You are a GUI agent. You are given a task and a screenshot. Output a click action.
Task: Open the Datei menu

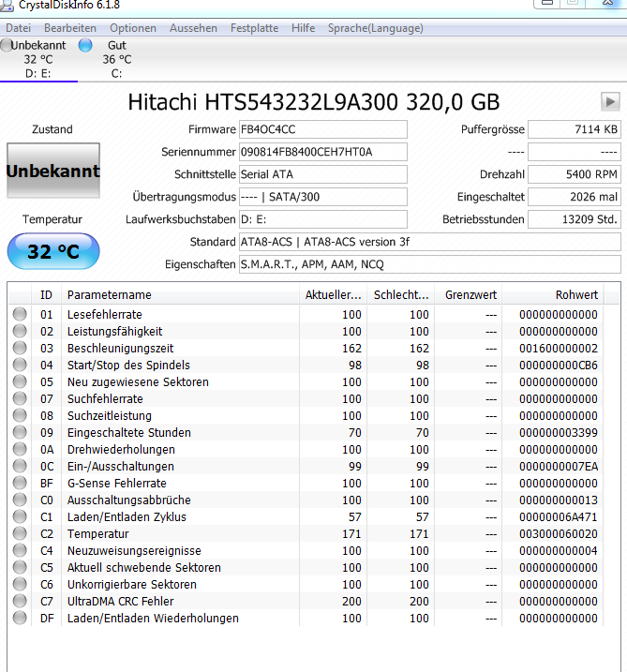click(x=18, y=28)
